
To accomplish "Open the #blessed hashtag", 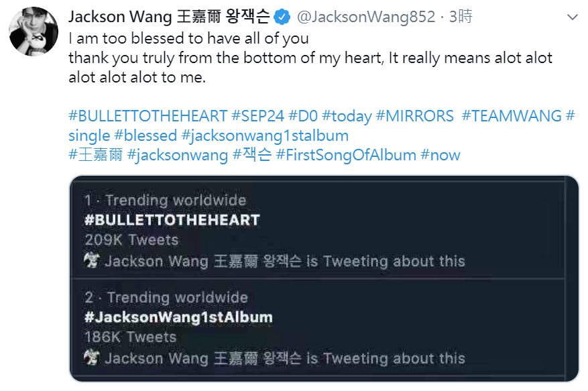I will point(145,135).
